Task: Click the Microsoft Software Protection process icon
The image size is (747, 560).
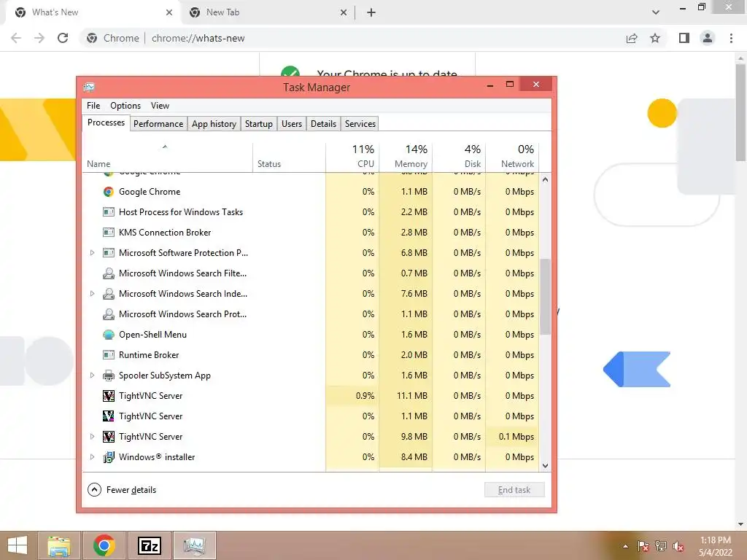Action: pos(109,253)
